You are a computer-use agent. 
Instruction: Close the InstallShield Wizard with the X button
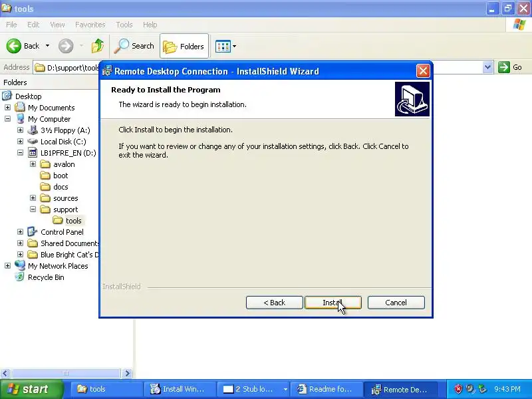423,71
